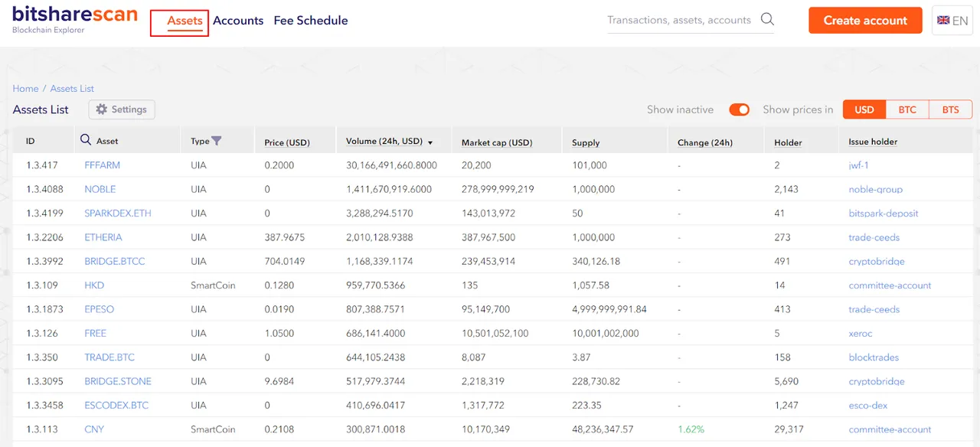Open the ESCODEX.BTC asset
This screenshot has width=980, height=447.
click(116, 405)
